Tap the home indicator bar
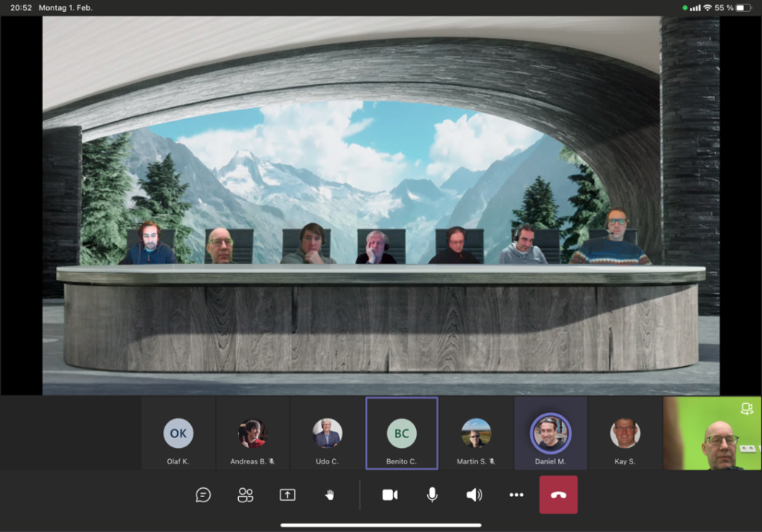The height and width of the screenshot is (532, 762). [381, 525]
